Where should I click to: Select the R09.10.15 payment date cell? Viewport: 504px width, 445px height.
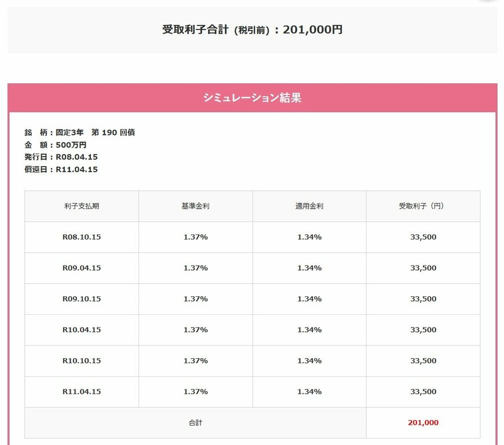(82, 299)
